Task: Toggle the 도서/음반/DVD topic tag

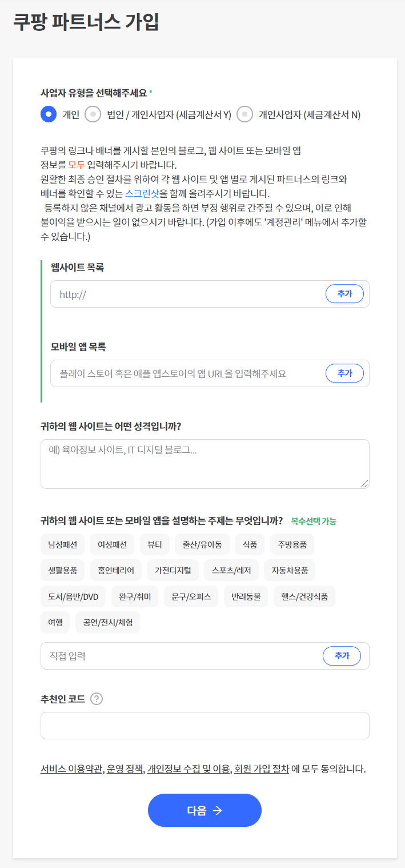Action: pos(73,597)
